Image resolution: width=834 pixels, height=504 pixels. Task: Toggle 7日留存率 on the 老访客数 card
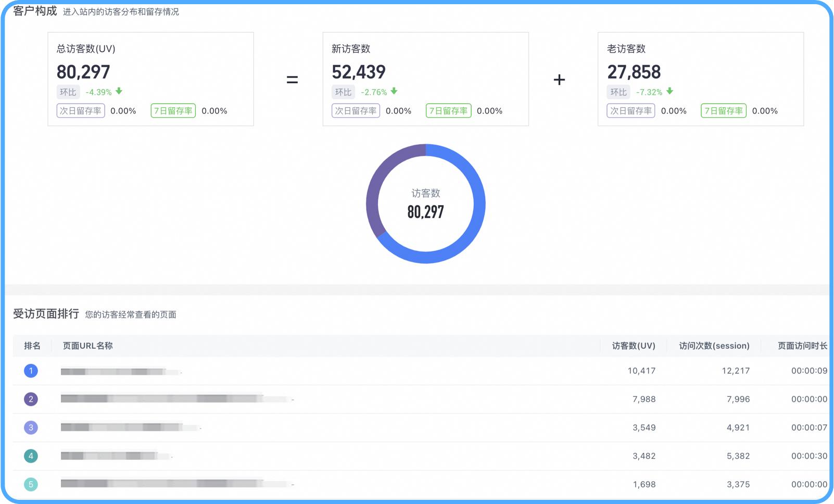(x=724, y=110)
